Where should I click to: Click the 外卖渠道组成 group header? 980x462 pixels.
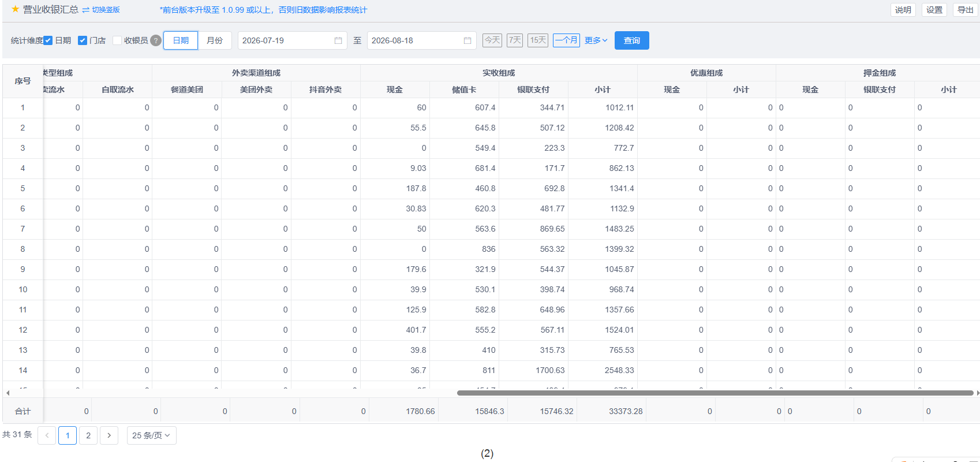(x=256, y=73)
